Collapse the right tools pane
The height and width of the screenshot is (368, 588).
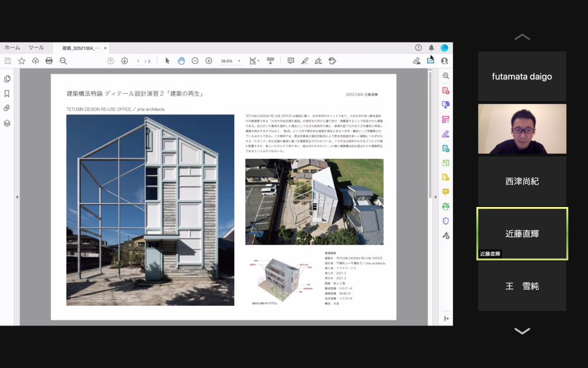(x=446, y=319)
